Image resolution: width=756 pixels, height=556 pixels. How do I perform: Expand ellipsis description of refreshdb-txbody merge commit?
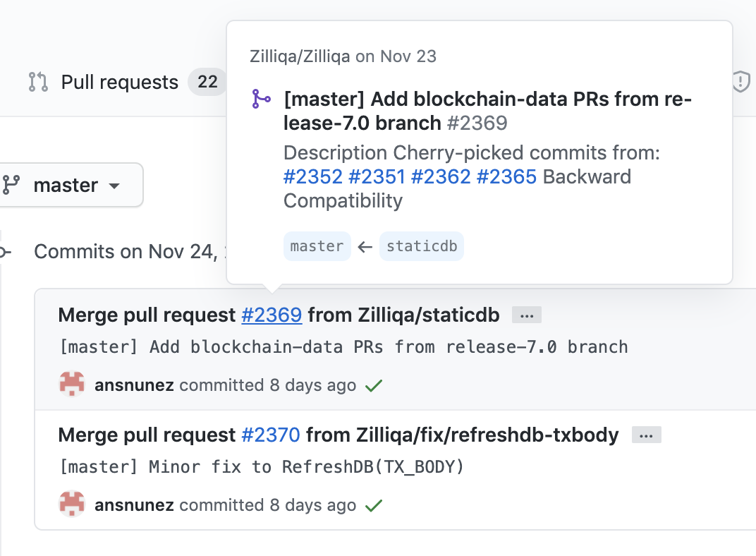click(x=646, y=435)
